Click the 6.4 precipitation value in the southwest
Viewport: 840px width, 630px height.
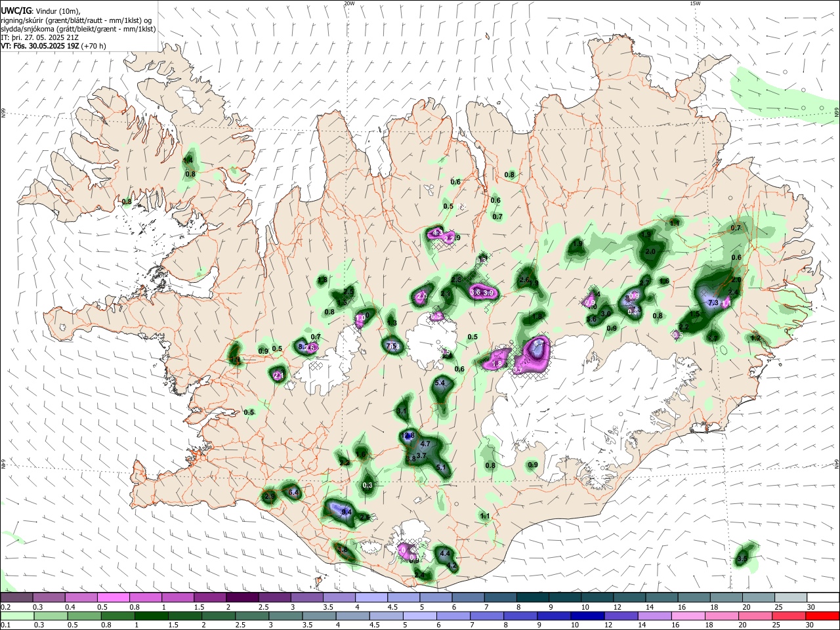293,492
